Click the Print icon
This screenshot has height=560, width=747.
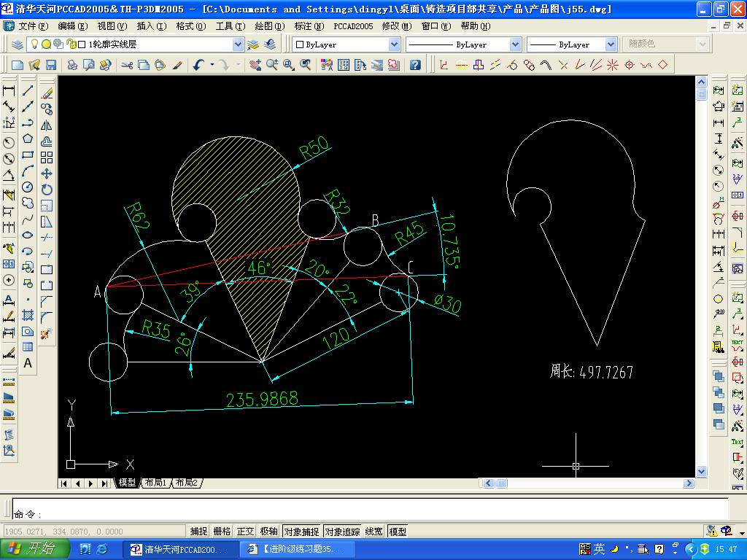coord(72,65)
